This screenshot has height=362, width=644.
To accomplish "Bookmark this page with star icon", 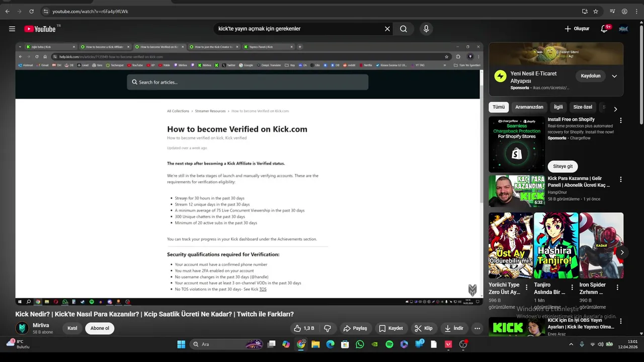I will (x=596, y=11).
